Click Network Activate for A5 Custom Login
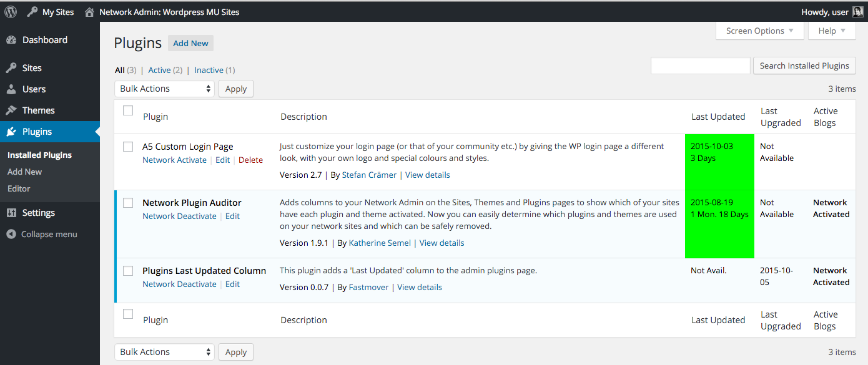This screenshot has width=868, height=365. click(x=174, y=160)
